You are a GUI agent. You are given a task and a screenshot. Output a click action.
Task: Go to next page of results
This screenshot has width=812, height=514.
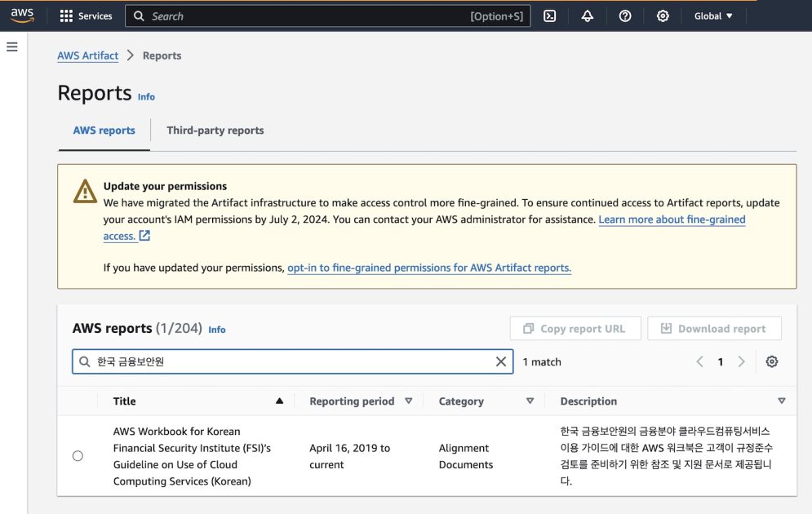[x=741, y=361]
